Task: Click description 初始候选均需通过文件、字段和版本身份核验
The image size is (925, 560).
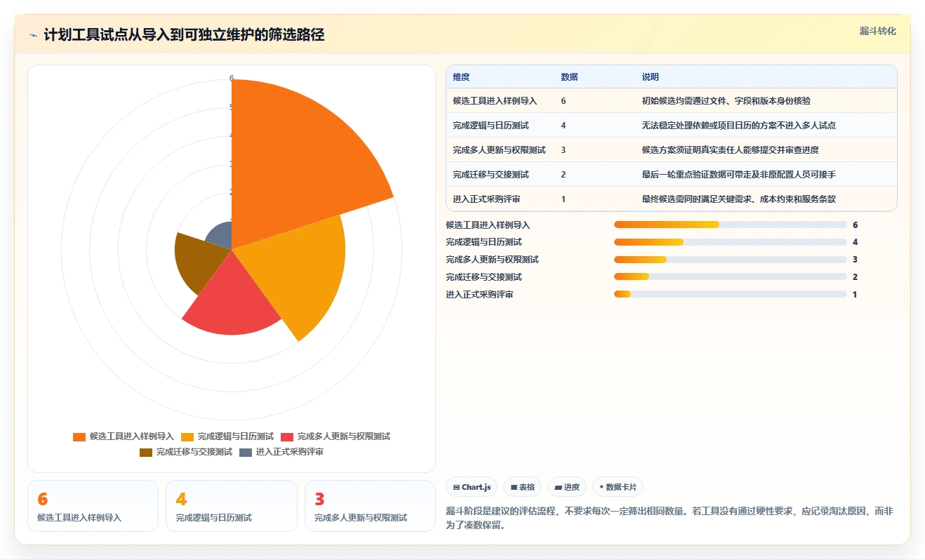Action: pos(726,101)
